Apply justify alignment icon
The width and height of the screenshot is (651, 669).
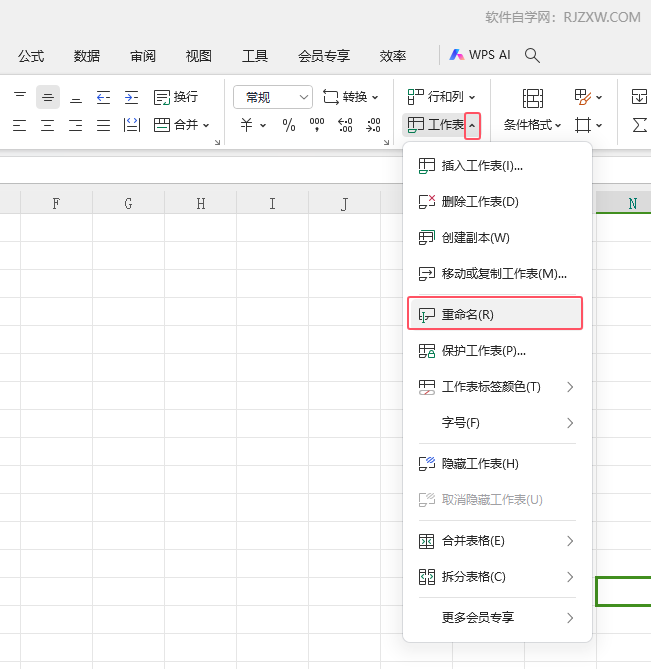(x=104, y=125)
